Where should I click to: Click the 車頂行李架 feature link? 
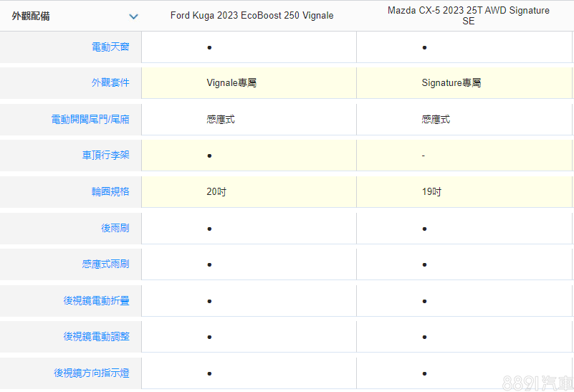pos(105,156)
